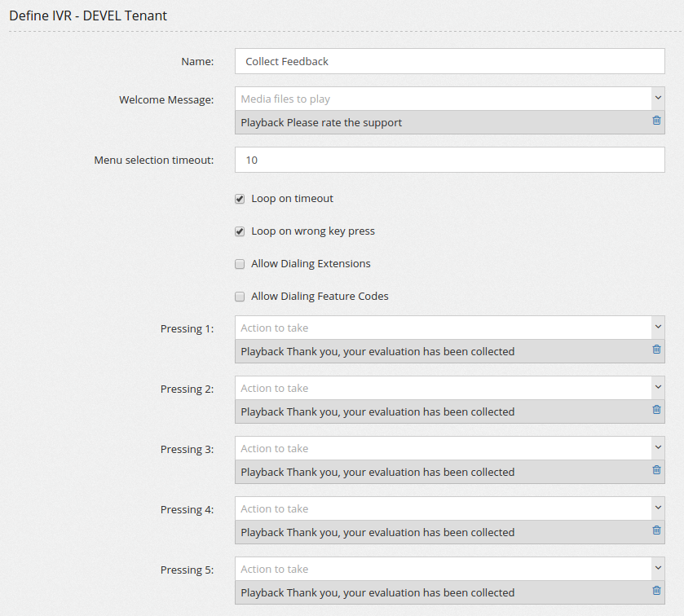Image resolution: width=684 pixels, height=616 pixels.
Task: Remove the Pressing 3 action via trash icon
Action: click(656, 470)
